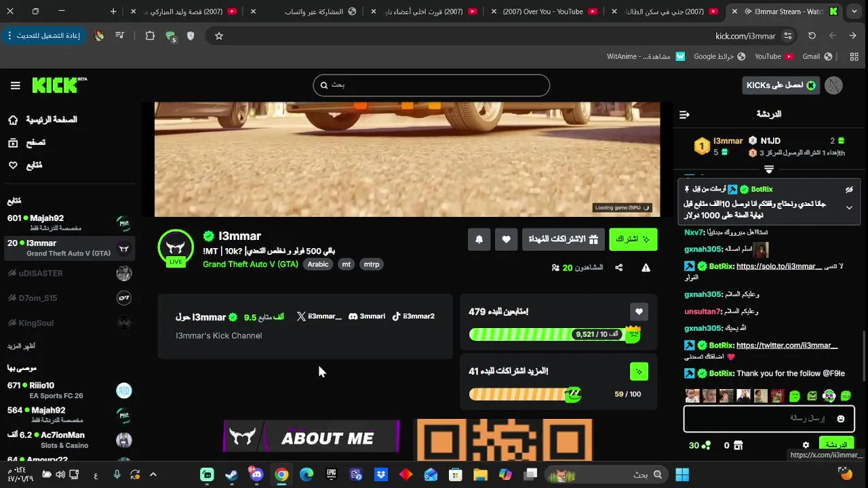Show hidden system tray icons
This screenshot has width=868, height=488.
[153, 475]
